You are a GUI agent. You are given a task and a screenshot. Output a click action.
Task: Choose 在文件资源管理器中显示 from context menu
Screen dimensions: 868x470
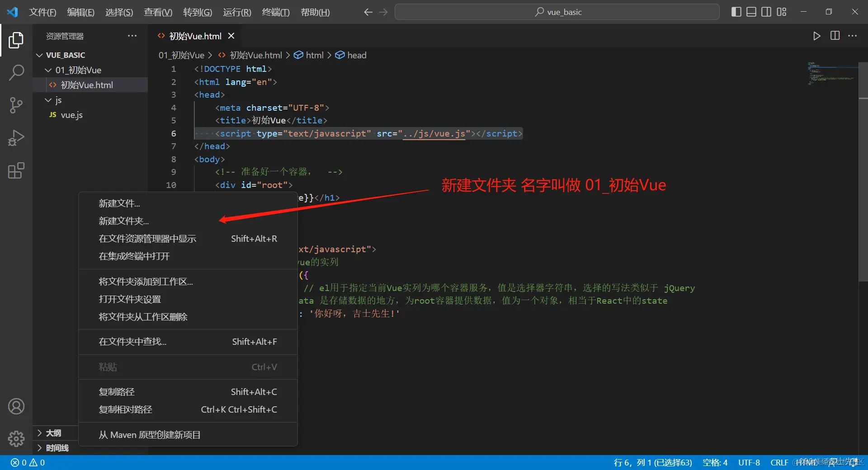pos(188,239)
